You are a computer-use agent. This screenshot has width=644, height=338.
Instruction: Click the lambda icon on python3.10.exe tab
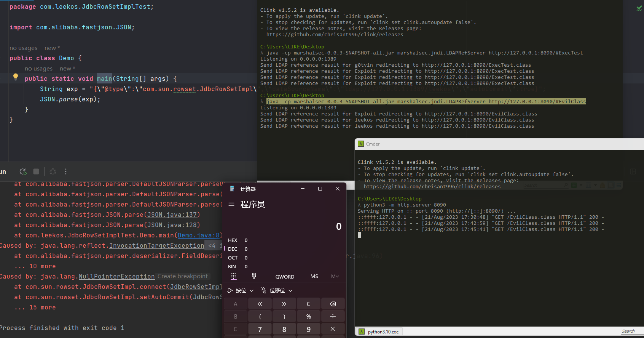coord(362,332)
